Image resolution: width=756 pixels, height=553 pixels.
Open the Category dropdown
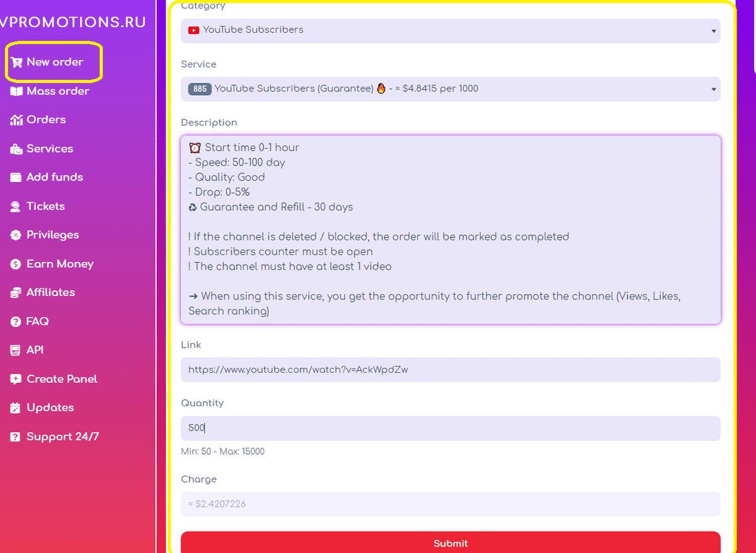[450, 30]
